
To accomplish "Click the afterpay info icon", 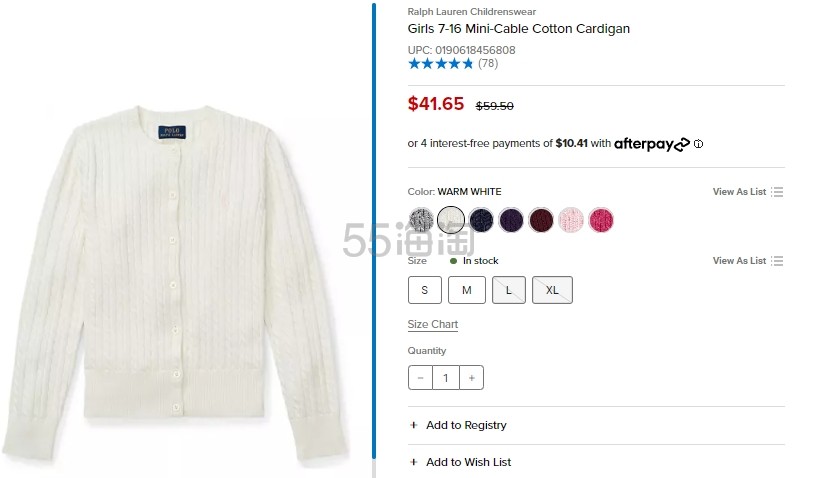I will (x=698, y=144).
